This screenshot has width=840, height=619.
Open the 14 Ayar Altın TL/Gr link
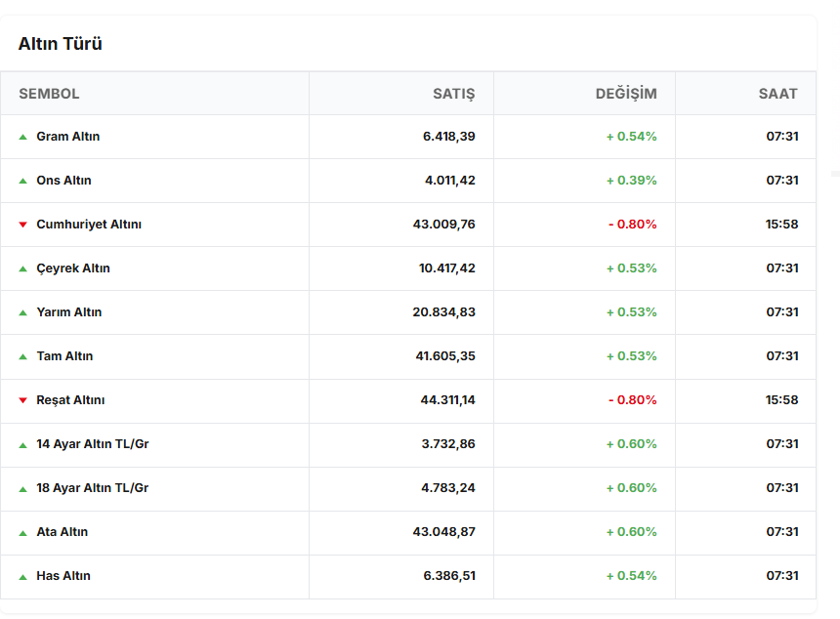click(x=93, y=444)
